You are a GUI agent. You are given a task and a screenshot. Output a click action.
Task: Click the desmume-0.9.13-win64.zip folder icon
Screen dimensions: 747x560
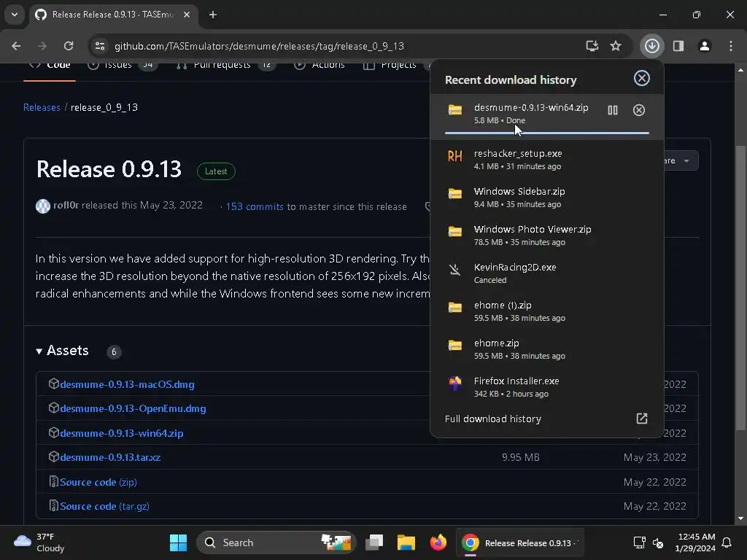click(x=455, y=110)
